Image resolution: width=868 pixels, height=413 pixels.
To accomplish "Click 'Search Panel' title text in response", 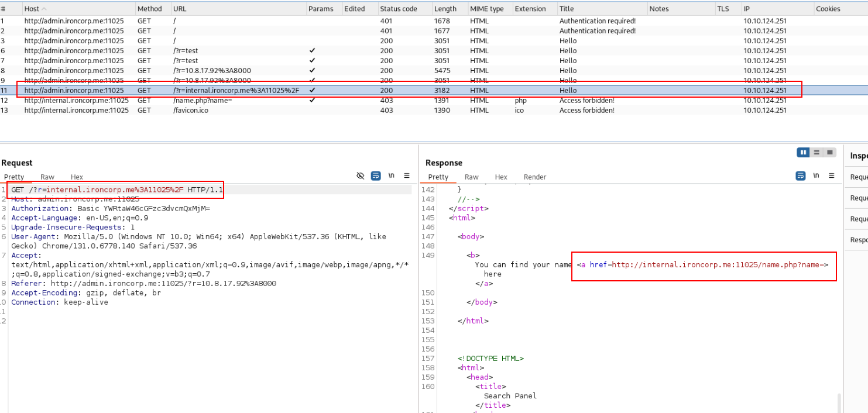I will pos(510,395).
